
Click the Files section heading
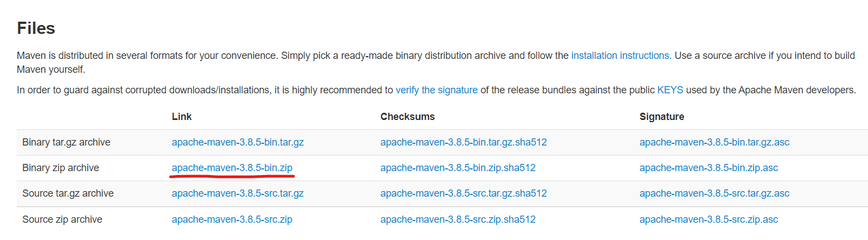pos(36,28)
